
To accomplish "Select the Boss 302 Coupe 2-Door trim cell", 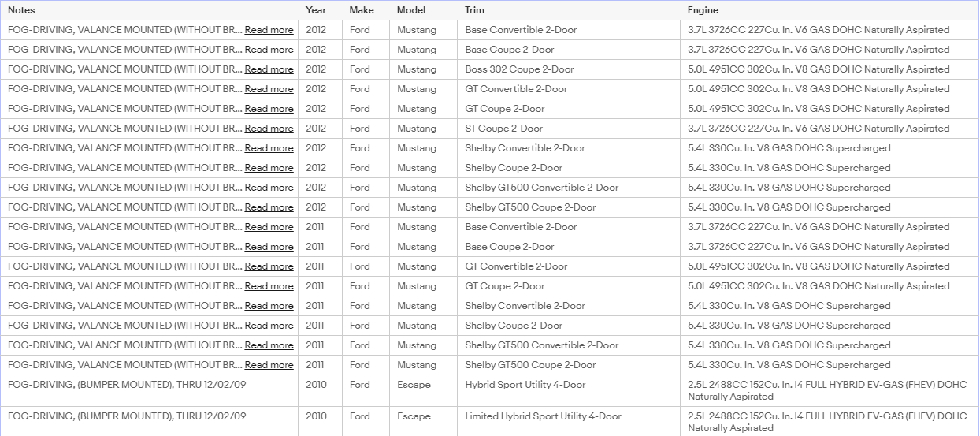I will pyautogui.click(x=519, y=69).
